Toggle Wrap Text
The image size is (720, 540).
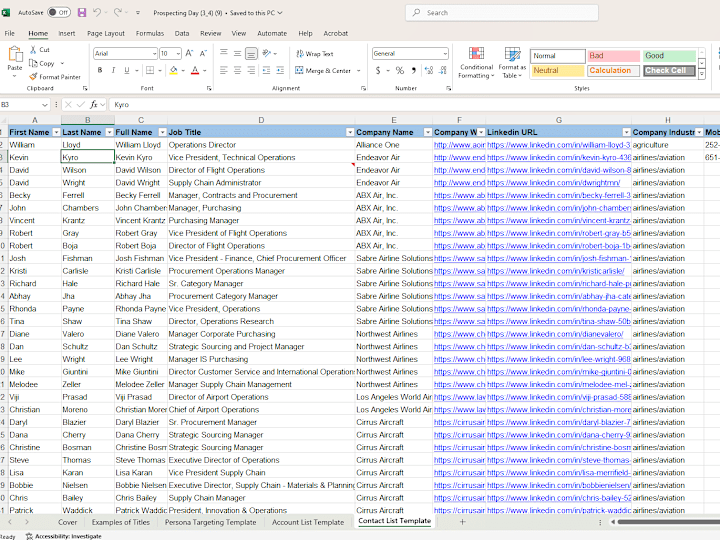[315, 54]
